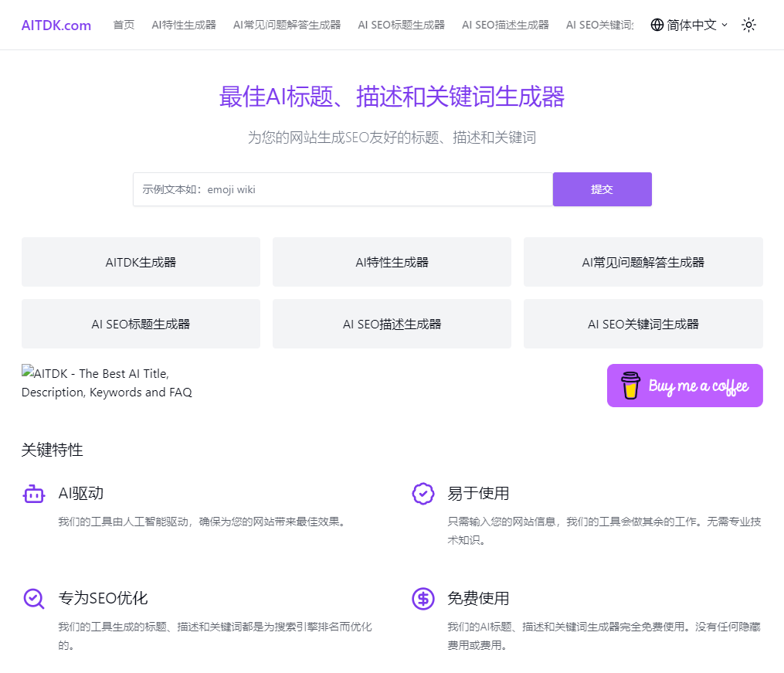The width and height of the screenshot is (784, 673).
Task: Click the AITDK.com logo link
Action: [56, 25]
